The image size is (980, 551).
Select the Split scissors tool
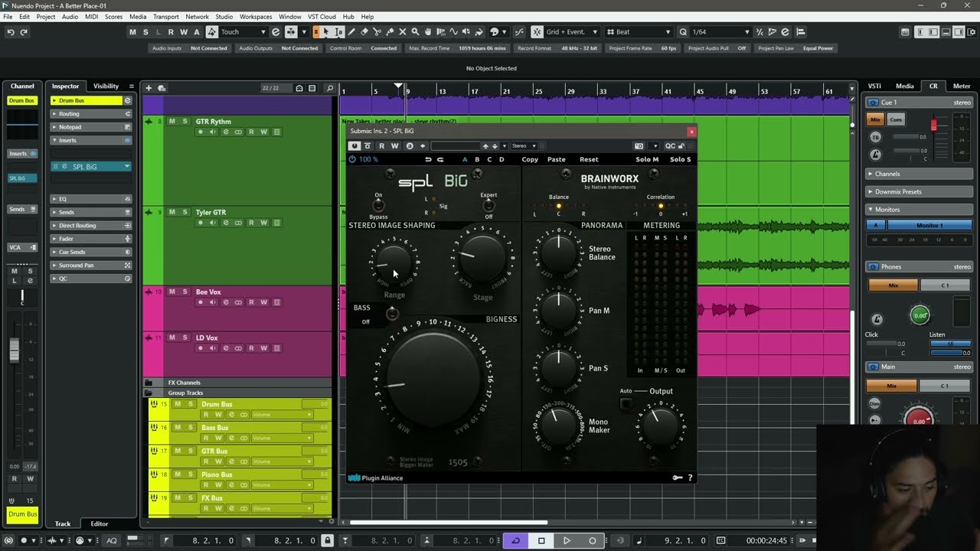pos(377,32)
